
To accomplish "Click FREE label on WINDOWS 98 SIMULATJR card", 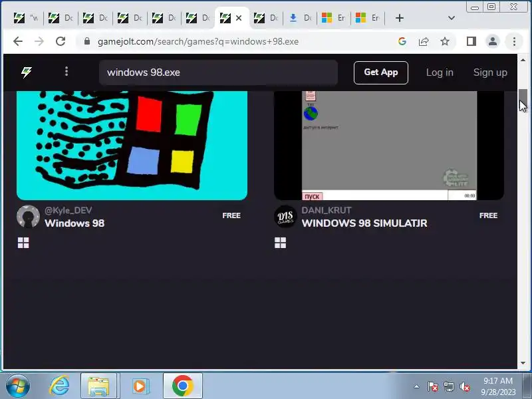I will [x=488, y=215].
